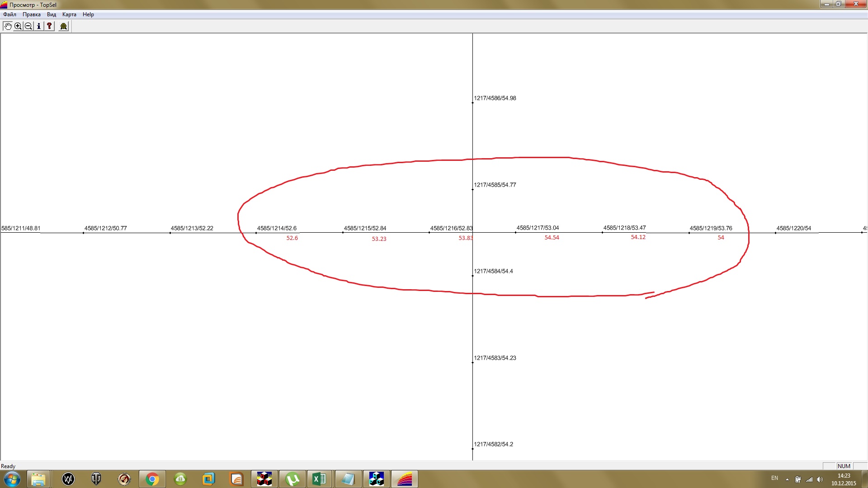This screenshot has height=488, width=868.
Task: Activate the Zoom Out magnifier tool
Action: pos(28,26)
